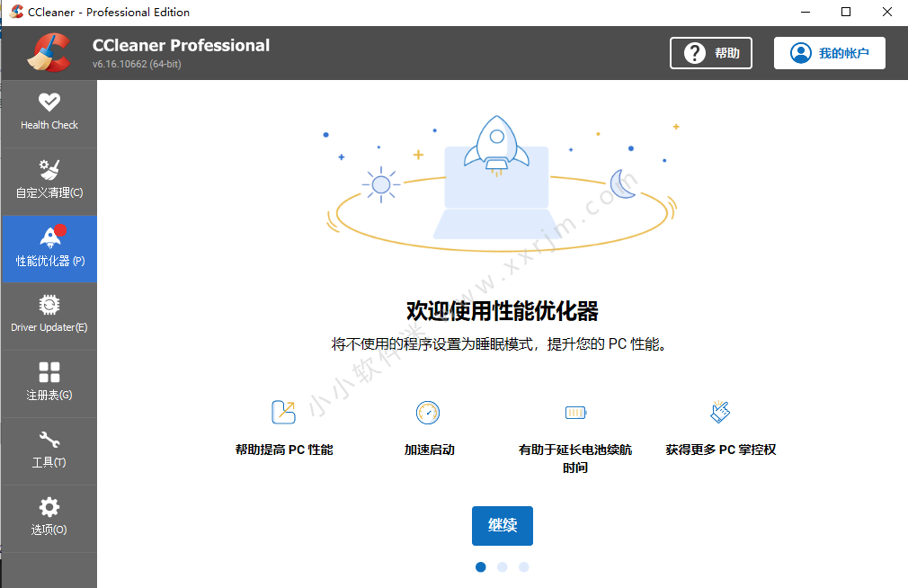Screen dimensions: 908x588
Task: Click the hand icon above 获得更多 PC 掌控权
Action: (x=720, y=412)
